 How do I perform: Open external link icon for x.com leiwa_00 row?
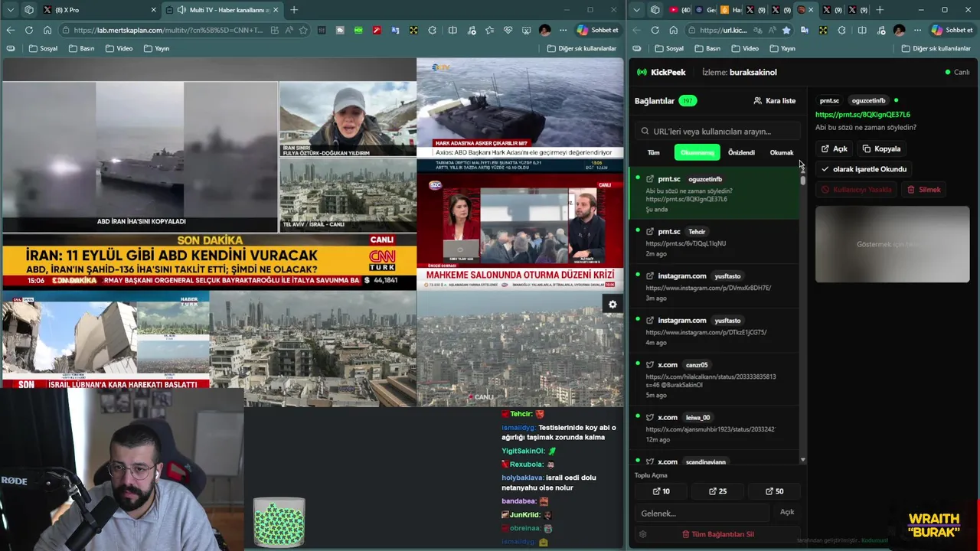[650, 417]
